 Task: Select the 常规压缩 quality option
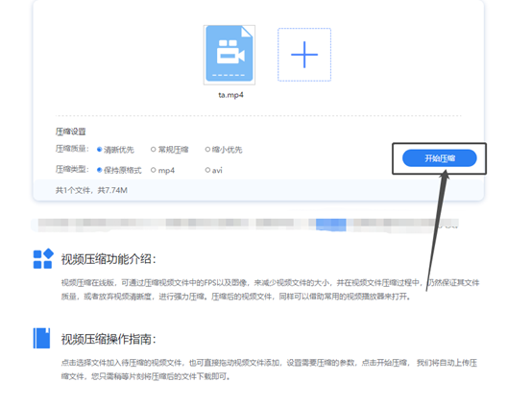[x=170, y=150]
